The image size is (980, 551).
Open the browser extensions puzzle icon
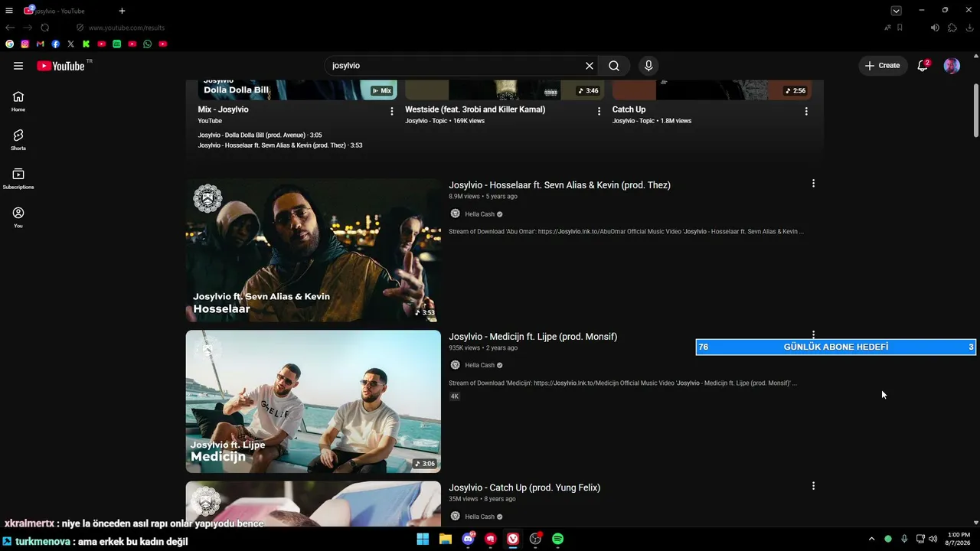coord(952,28)
